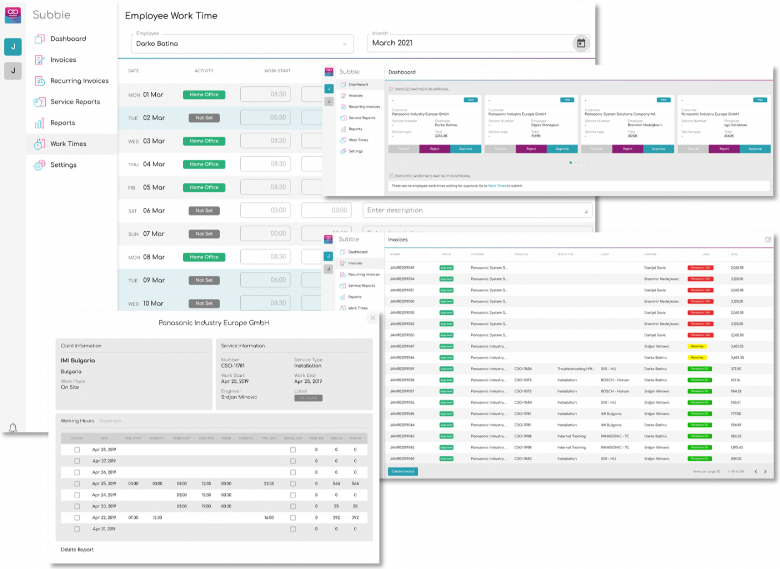Open Settings text item in main sidebar

click(63, 165)
